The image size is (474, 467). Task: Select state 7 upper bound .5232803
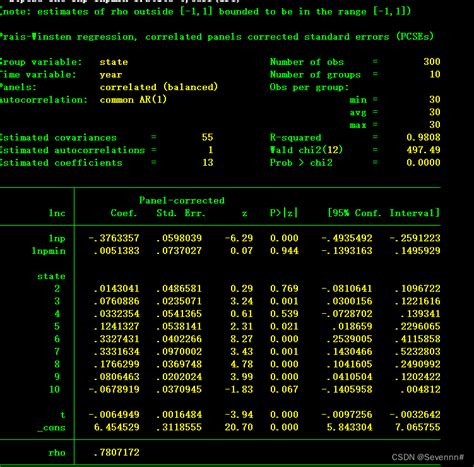coord(418,352)
